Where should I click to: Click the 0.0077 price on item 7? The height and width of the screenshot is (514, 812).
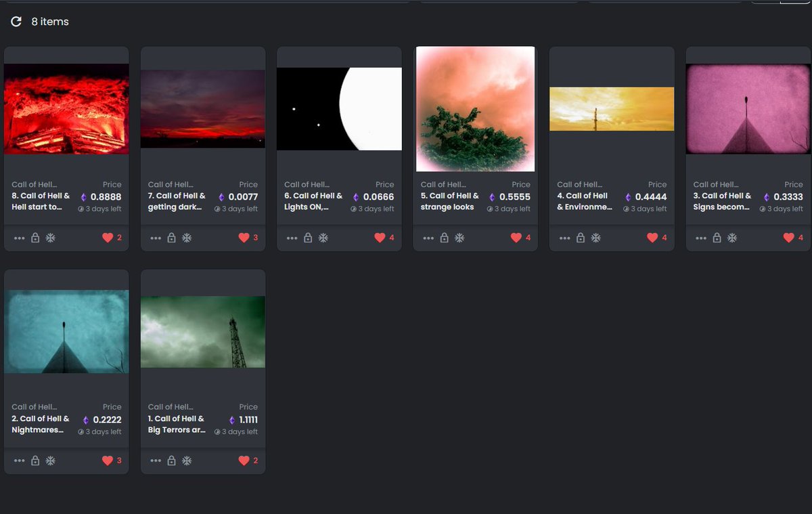[x=242, y=197]
